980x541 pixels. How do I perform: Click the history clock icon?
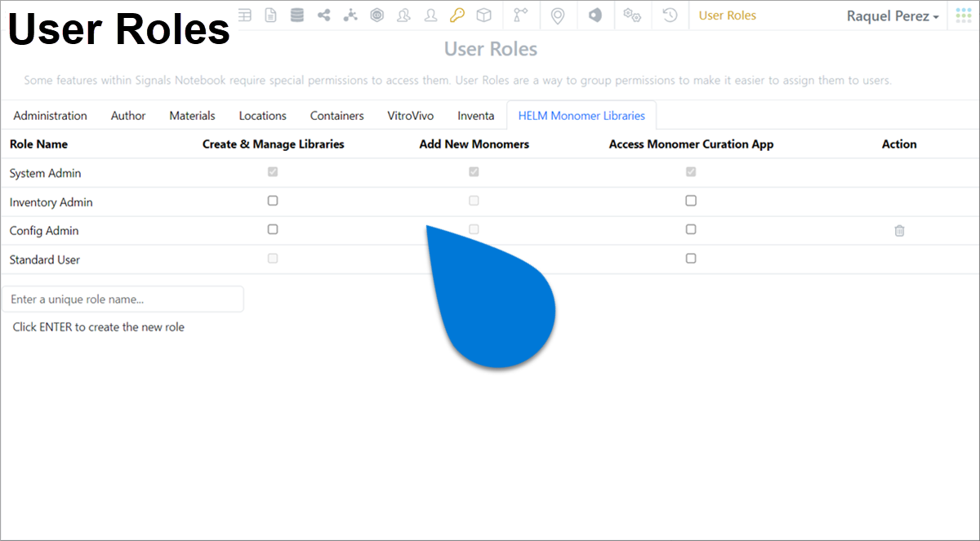(x=670, y=15)
